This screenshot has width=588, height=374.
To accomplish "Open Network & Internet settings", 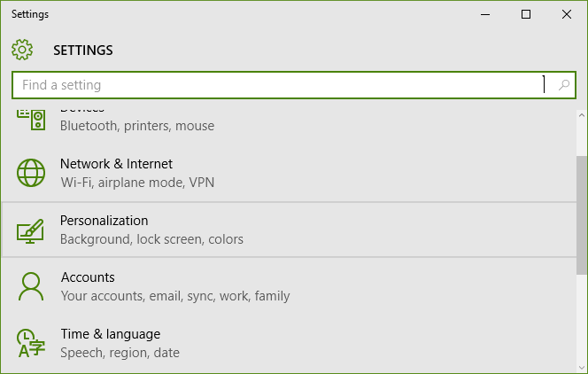I will pyautogui.click(x=289, y=173).
